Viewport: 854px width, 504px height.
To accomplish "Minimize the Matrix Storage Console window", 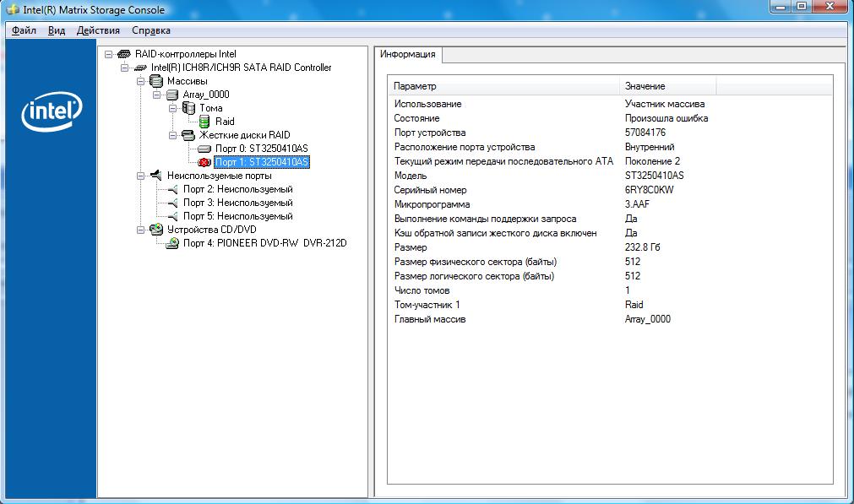I will click(781, 7).
